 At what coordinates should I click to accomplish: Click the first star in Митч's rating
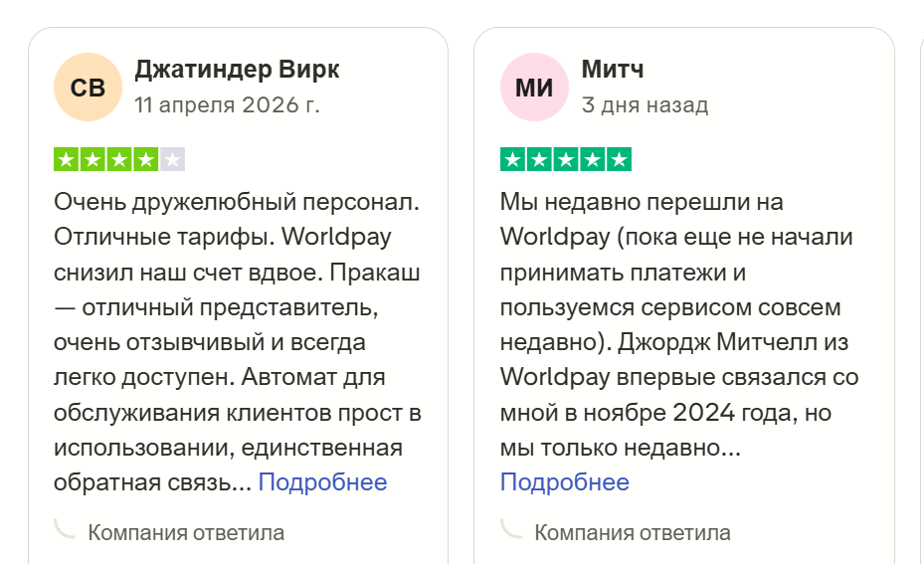(512, 159)
